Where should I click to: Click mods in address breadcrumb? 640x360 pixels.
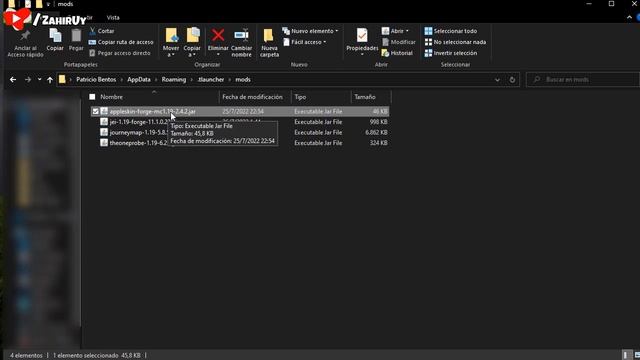click(243, 80)
